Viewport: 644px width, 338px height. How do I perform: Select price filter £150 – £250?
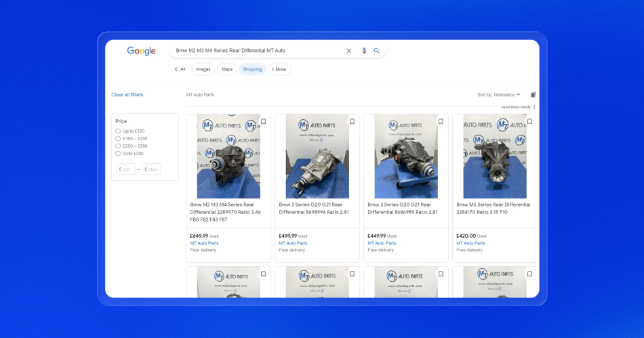coord(118,139)
